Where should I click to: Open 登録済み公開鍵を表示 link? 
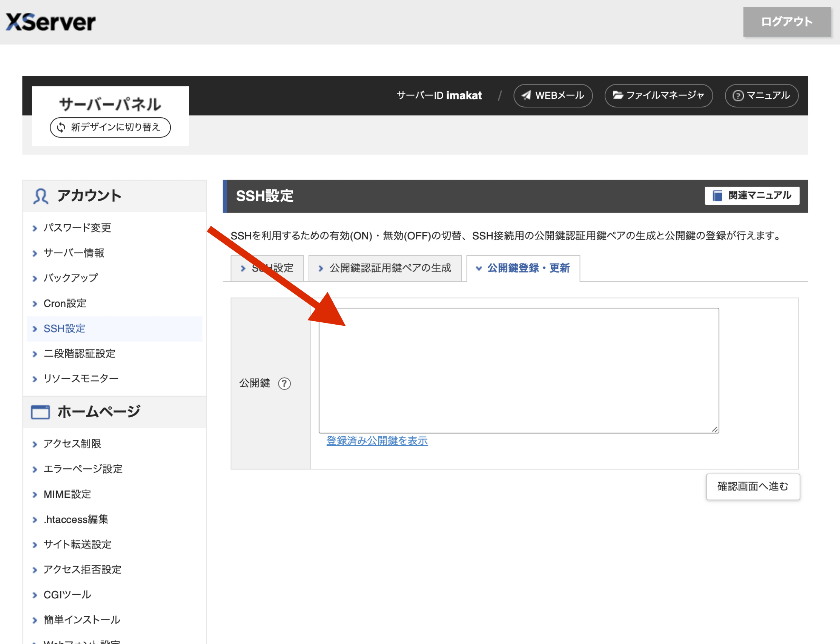coord(377,441)
